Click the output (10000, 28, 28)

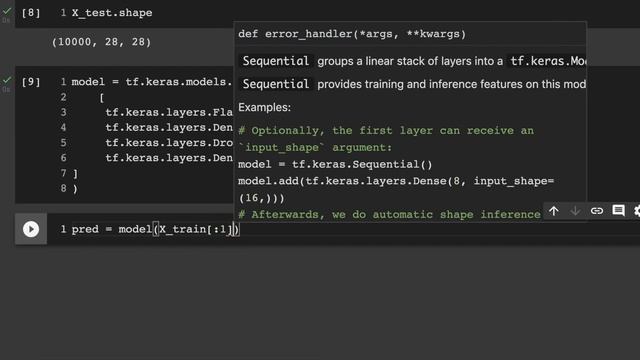[101, 42]
